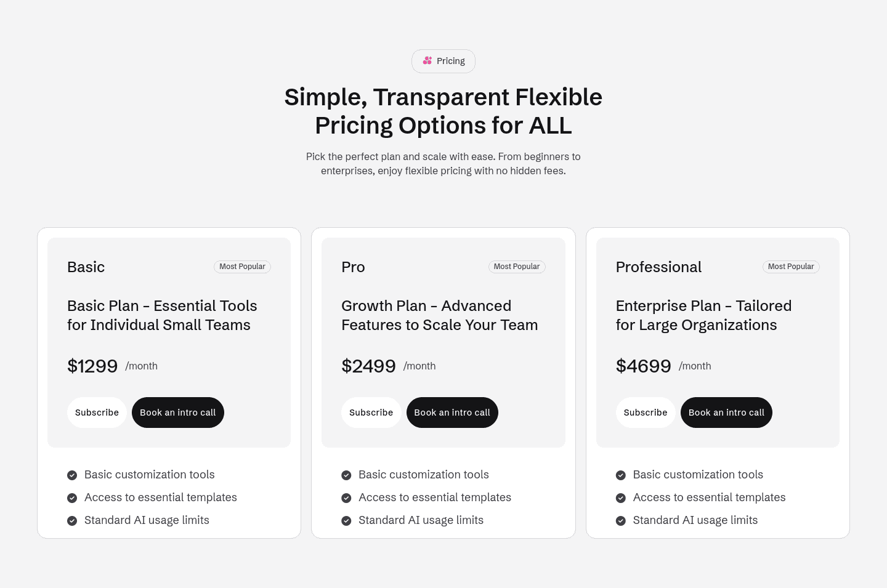887x588 pixels.
Task: Click the checkmark beside Basic customization tools in Professional plan
Action: (x=621, y=475)
